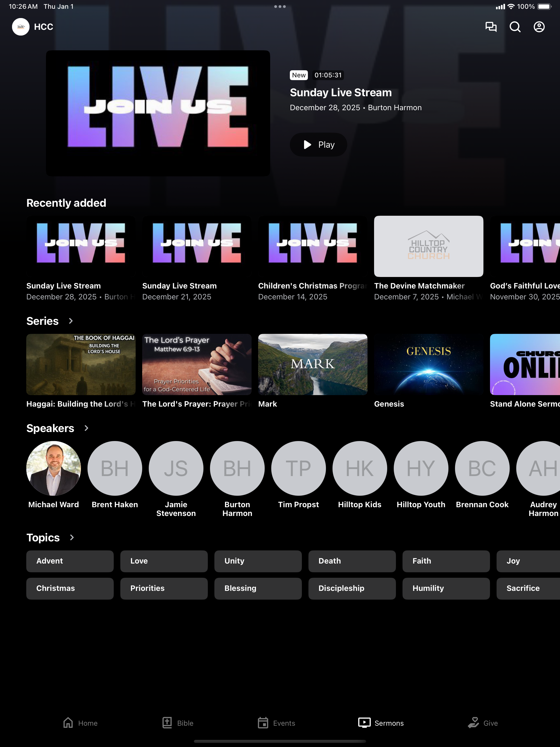
Task: Open Brennan Cook speaker avatar
Action: click(482, 468)
